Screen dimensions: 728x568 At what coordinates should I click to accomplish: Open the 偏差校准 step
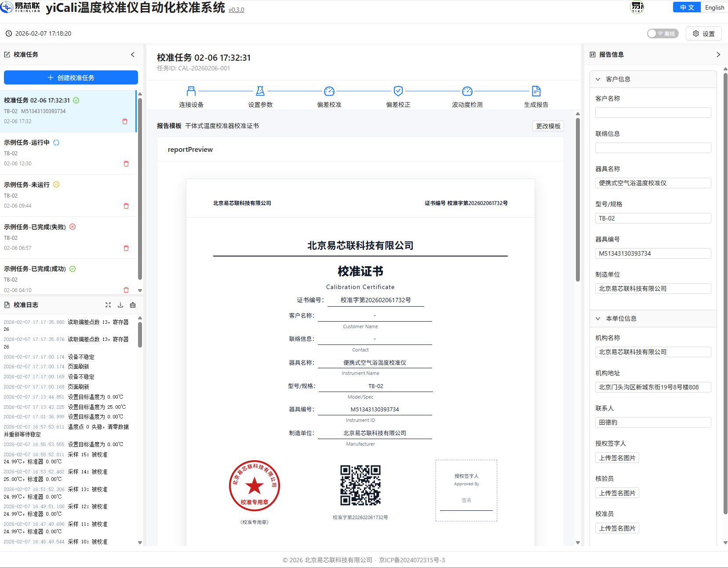tap(329, 105)
